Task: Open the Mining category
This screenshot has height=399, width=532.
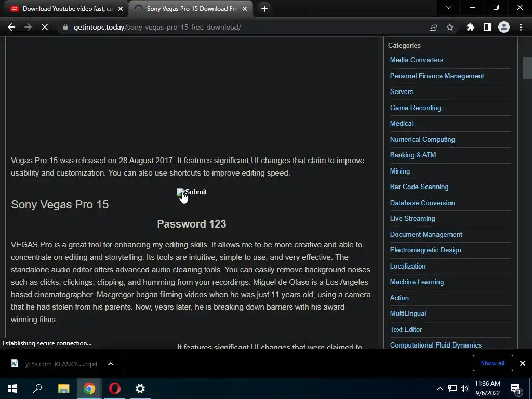Action: 400,171
